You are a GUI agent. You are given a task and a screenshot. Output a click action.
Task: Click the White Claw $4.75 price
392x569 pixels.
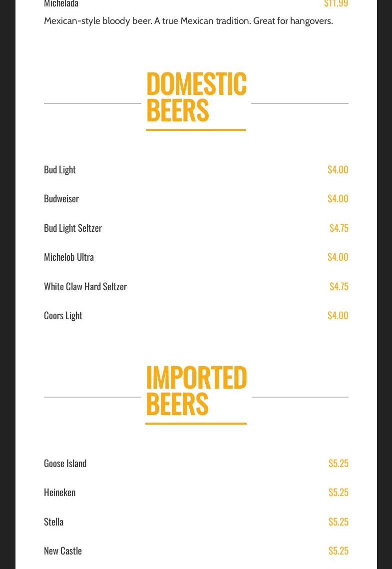[339, 286]
